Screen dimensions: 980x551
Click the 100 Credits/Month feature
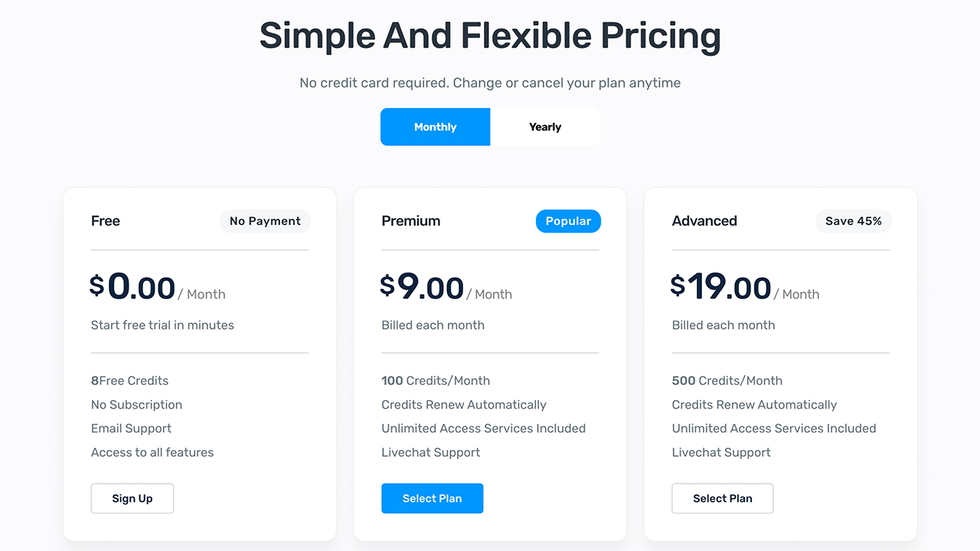436,380
